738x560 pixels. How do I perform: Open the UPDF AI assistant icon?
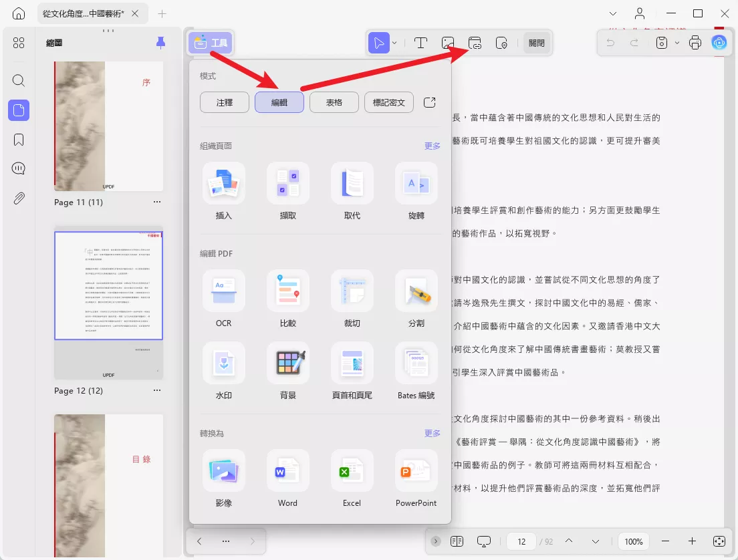click(x=719, y=43)
